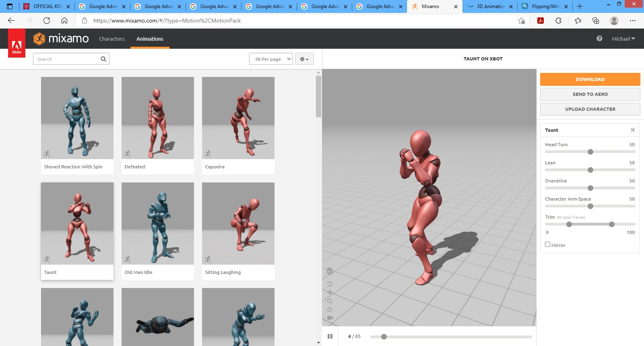Click the browser address bar
This screenshot has width=644, height=346.
click(302, 21)
